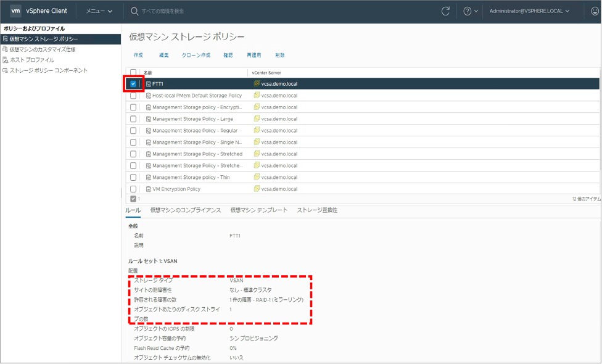Switch to the 仮想マシン テンプレート tab
The image size is (602, 364).
click(x=259, y=210)
